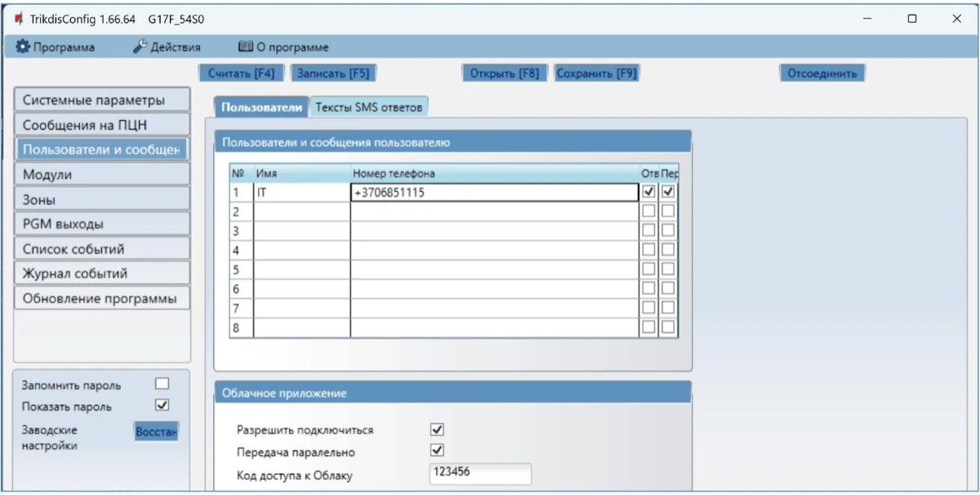Click the Код доступа к Облаку field
Image resolution: width=980 pixels, height=495 pixels.
tap(479, 473)
